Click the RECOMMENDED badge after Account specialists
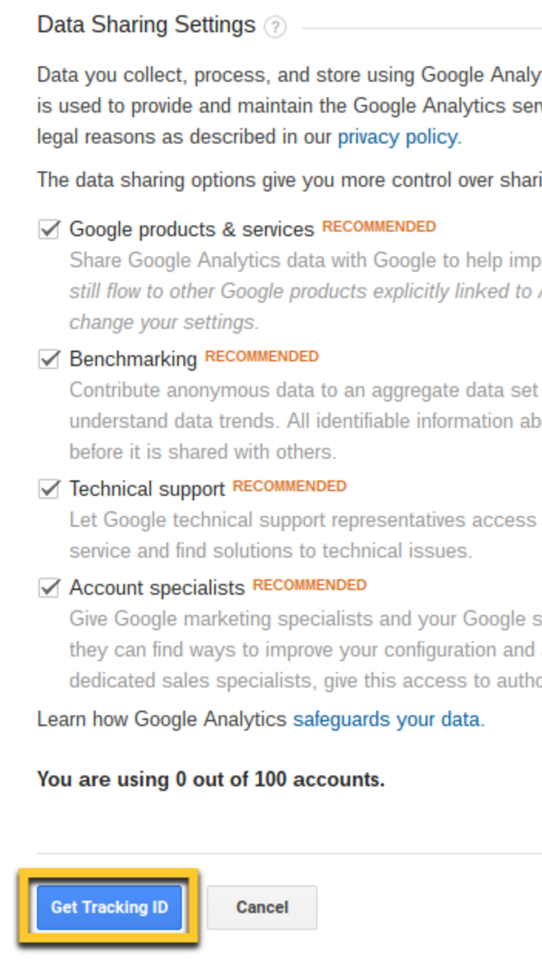The height and width of the screenshot is (980, 542). (x=309, y=584)
